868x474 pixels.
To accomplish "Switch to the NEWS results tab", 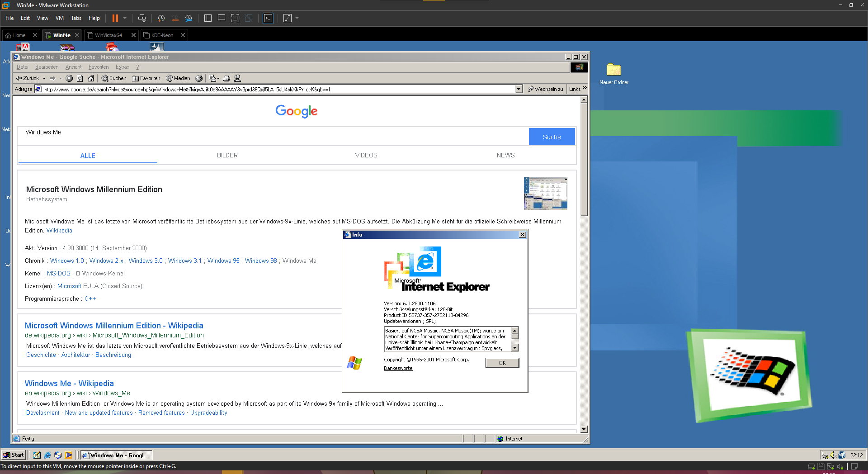I will [505, 155].
